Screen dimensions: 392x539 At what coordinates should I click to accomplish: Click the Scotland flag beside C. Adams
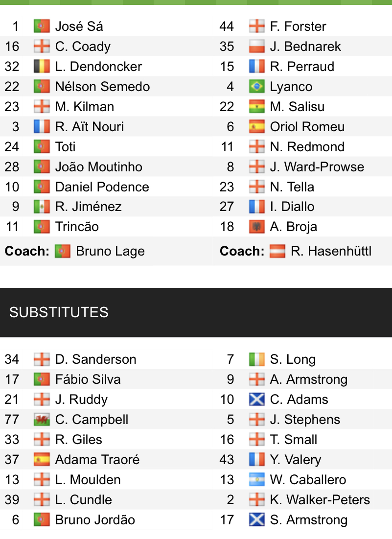point(256,399)
